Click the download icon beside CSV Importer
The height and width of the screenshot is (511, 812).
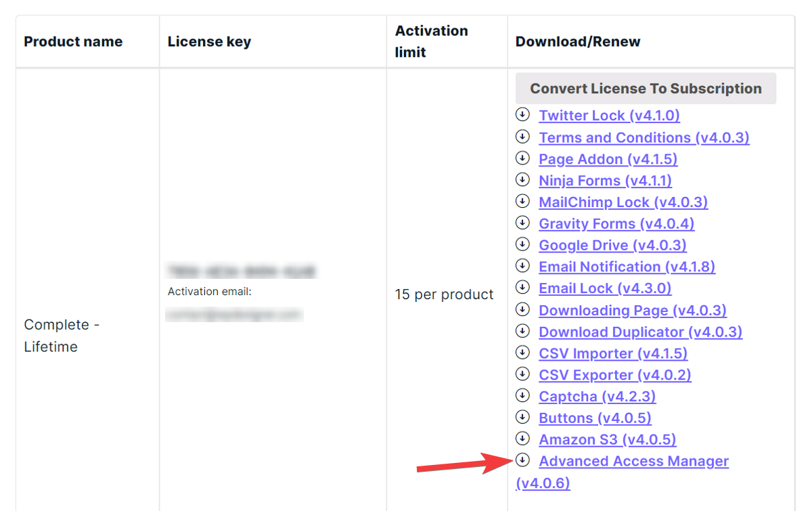point(522,353)
